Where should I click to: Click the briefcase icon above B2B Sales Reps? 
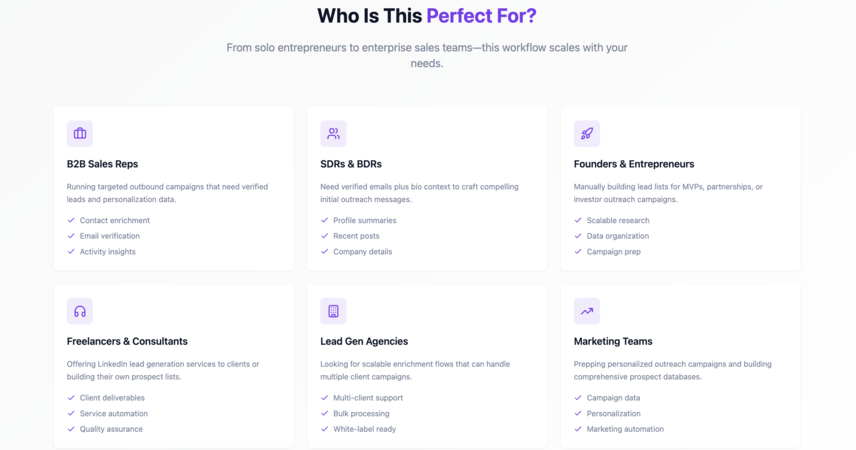(x=80, y=133)
